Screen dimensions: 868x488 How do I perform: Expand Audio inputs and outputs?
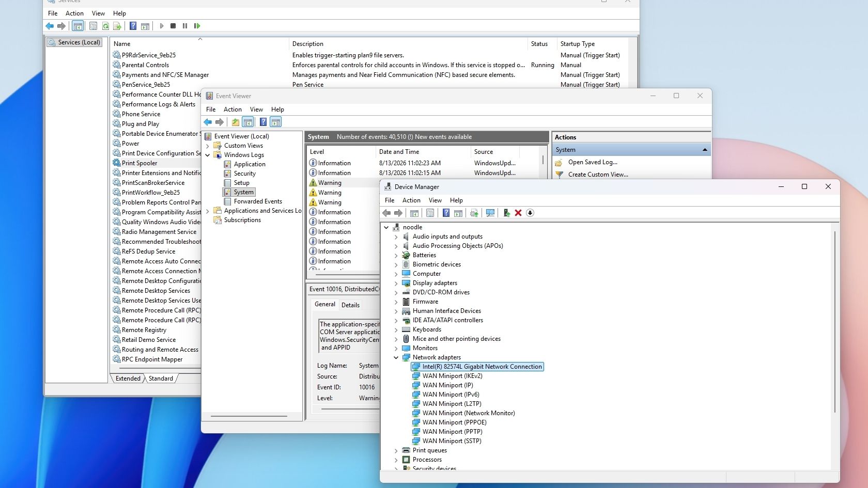pyautogui.click(x=396, y=237)
